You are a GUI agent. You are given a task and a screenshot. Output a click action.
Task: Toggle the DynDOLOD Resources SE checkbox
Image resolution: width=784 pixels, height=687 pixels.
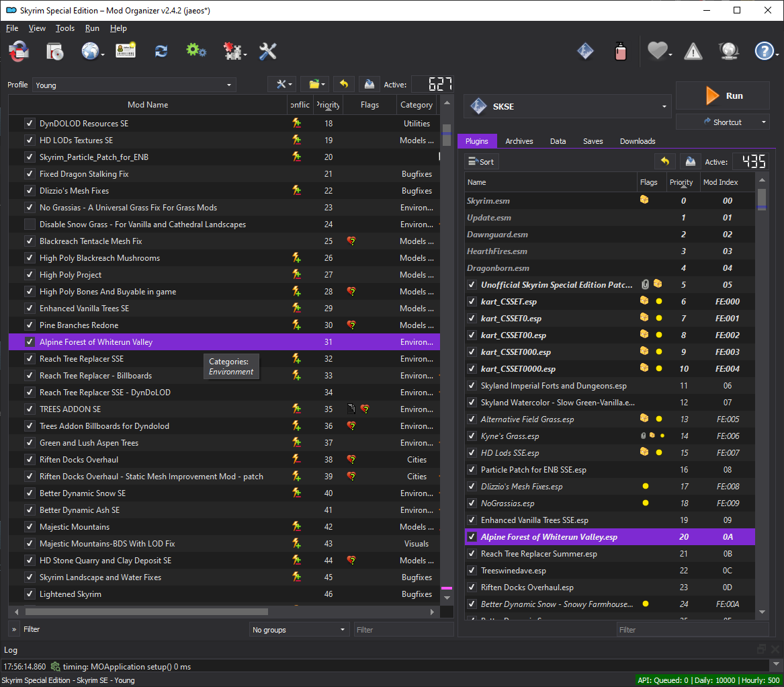point(30,123)
